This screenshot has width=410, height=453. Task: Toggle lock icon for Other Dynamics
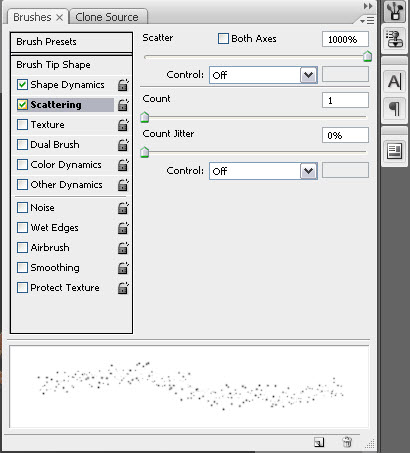pos(123,185)
